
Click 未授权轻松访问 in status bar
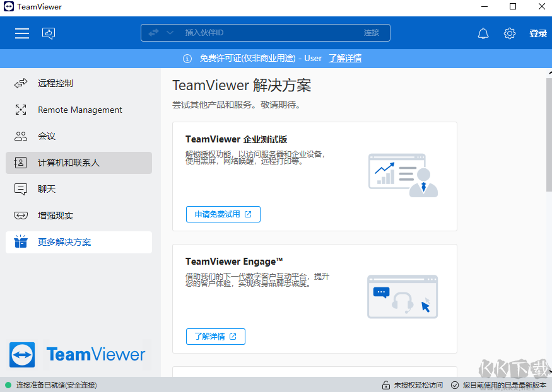point(418,385)
